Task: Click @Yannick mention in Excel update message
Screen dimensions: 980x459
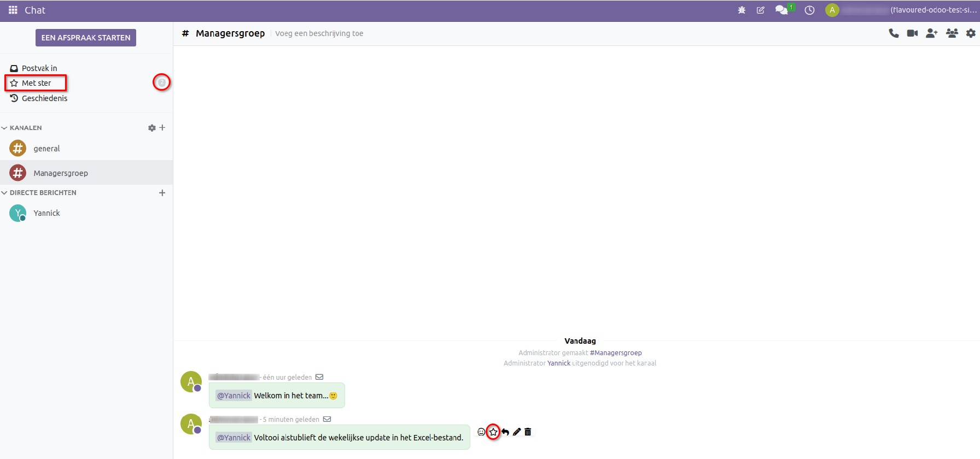Action: pyautogui.click(x=234, y=438)
